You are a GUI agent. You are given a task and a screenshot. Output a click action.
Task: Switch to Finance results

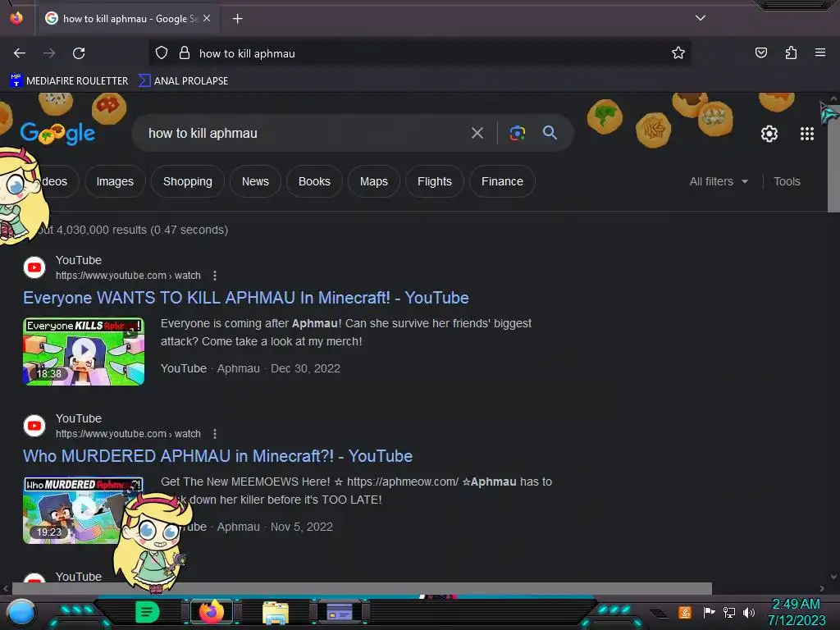pos(502,181)
